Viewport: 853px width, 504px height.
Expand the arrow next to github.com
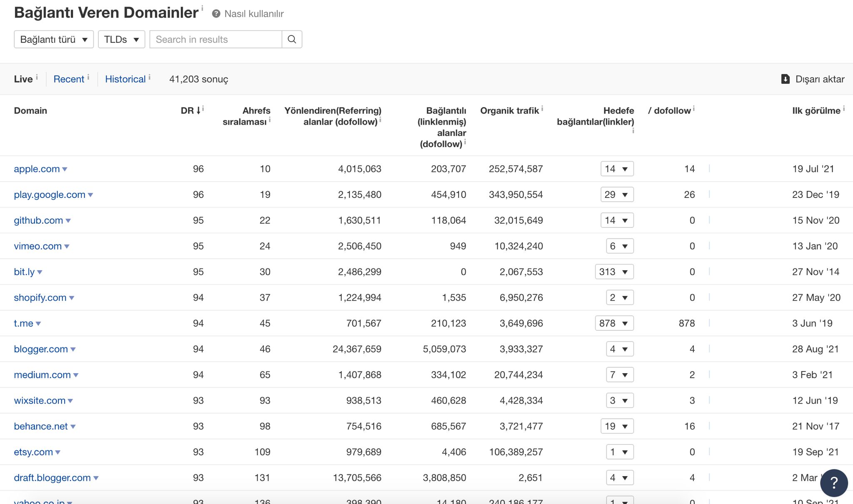click(68, 221)
